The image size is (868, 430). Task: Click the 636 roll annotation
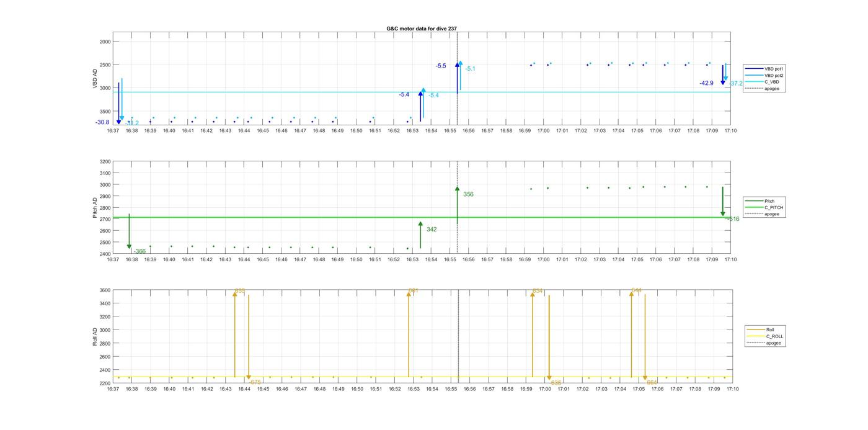pyautogui.click(x=556, y=383)
